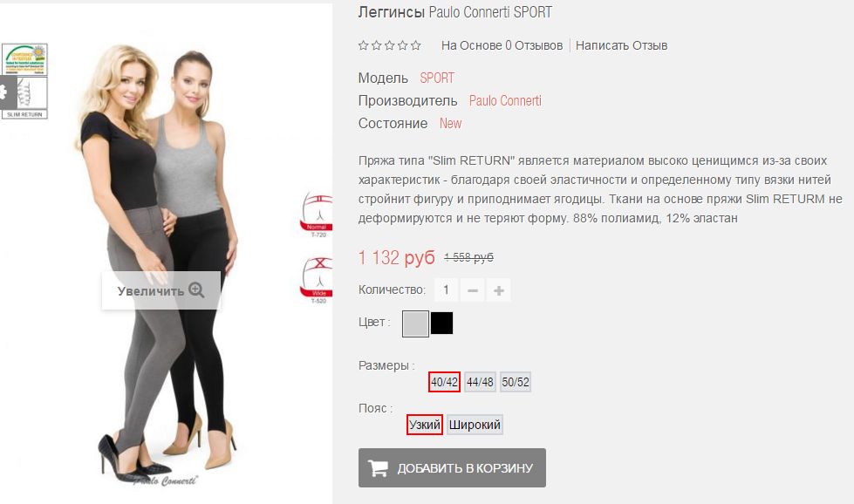Image resolution: width=854 pixels, height=504 pixels.
Task: Click the Normal T-720 waistband icon
Action: tap(317, 214)
